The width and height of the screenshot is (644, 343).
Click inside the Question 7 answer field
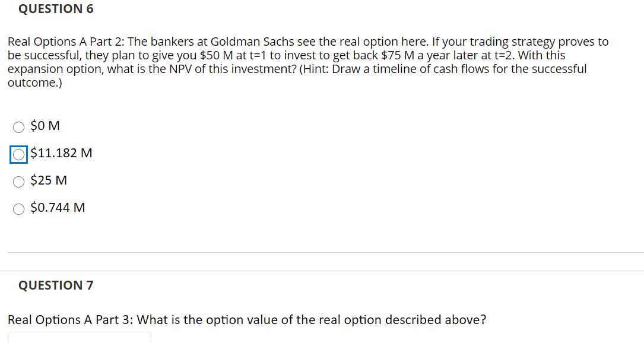coord(80,339)
